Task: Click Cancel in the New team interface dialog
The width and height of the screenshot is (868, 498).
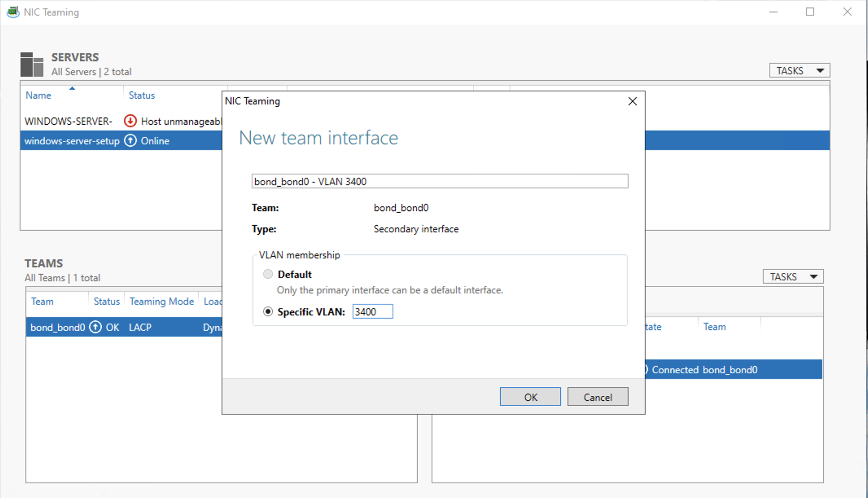Action: (x=598, y=397)
